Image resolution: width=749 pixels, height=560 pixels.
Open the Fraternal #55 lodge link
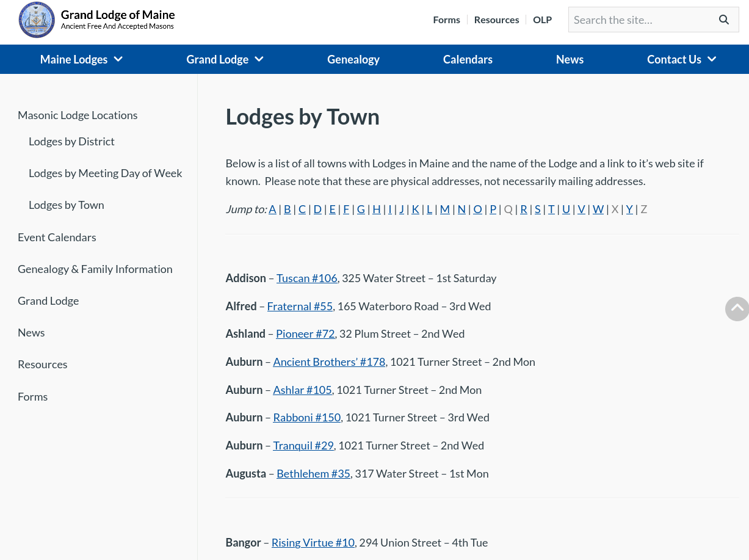coord(300,306)
